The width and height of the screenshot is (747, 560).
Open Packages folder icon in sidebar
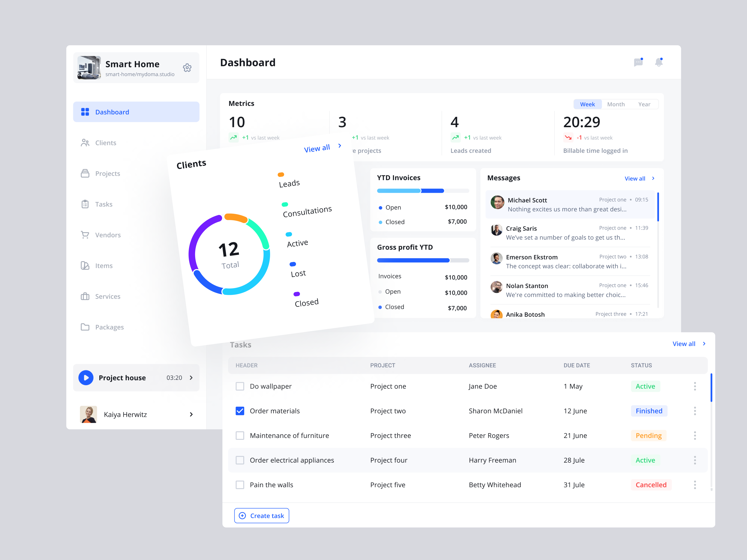(85, 327)
